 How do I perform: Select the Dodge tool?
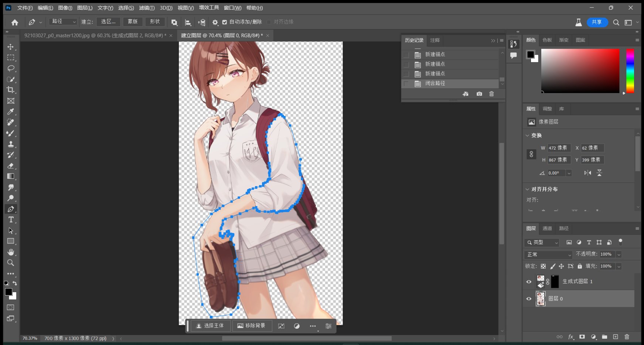(11, 198)
